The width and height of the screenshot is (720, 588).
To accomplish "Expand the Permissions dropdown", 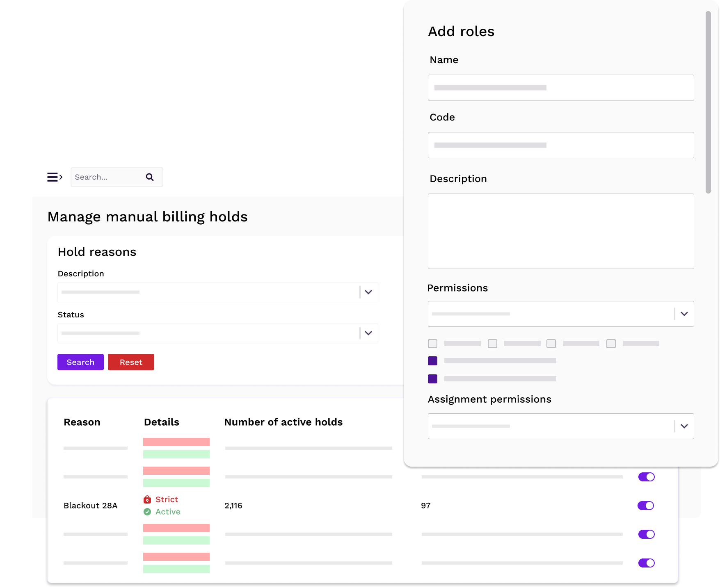I will [x=684, y=314].
